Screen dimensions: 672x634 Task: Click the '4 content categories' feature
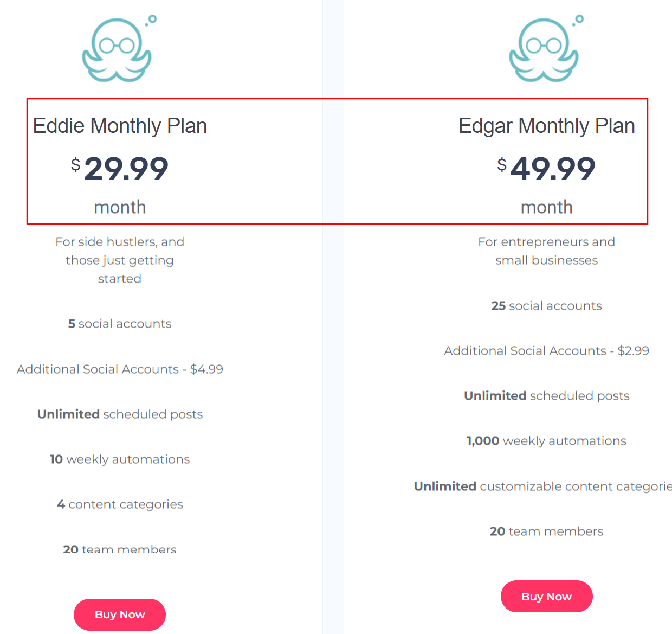pos(120,504)
